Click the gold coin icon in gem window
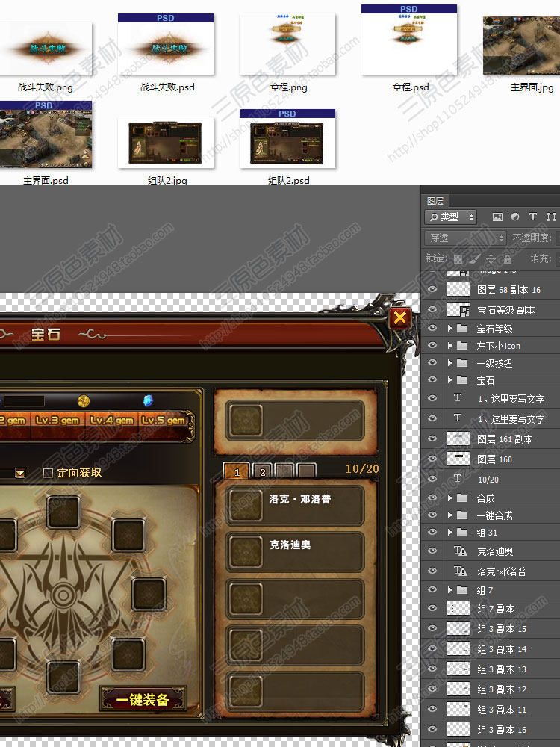The height and width of the screenshot is (747, 560). [x=84, y=401]
